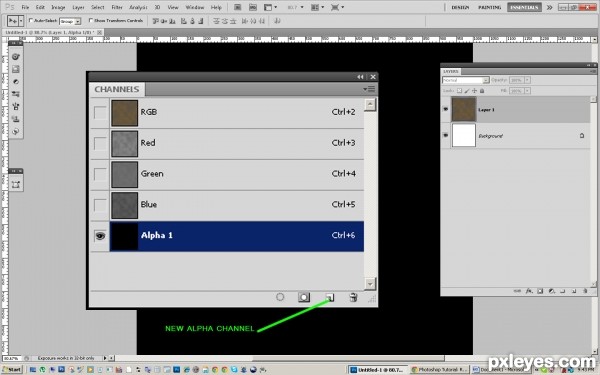Close the Channels panel
The image size is (600, 375).
[373, 77]
